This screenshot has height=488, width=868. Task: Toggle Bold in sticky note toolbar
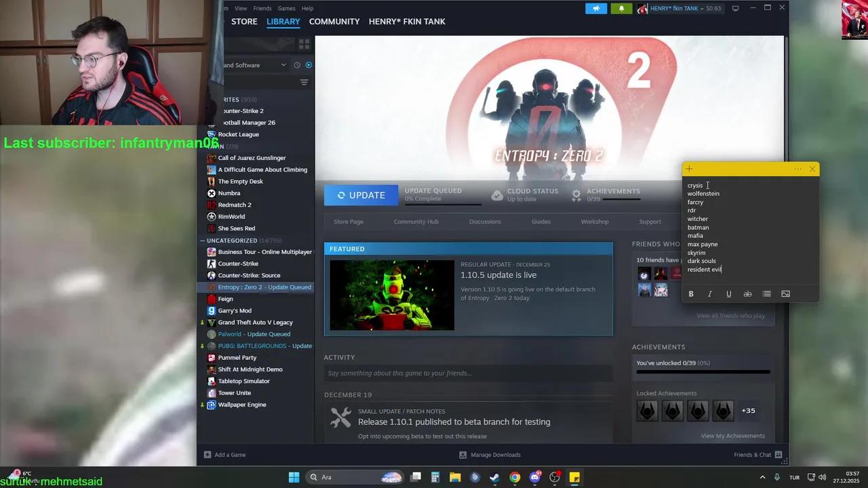point(691,294)
